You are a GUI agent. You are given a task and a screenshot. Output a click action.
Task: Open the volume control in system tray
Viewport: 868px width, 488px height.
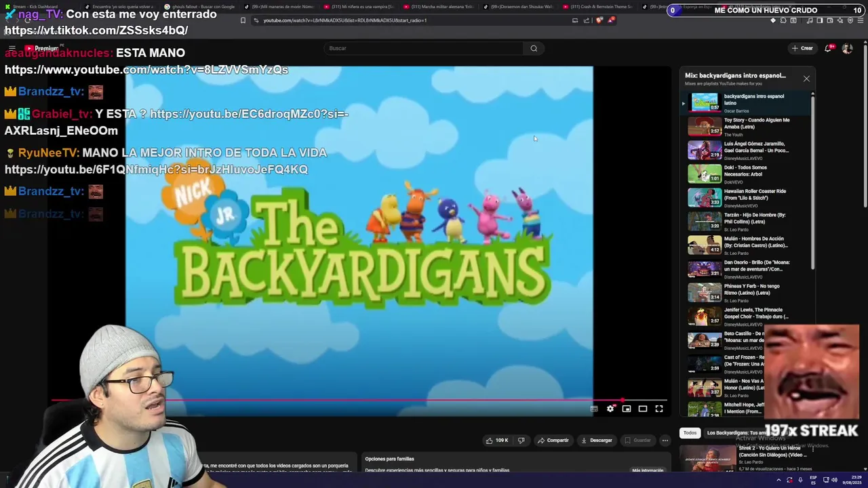click(x=835, y=480)
